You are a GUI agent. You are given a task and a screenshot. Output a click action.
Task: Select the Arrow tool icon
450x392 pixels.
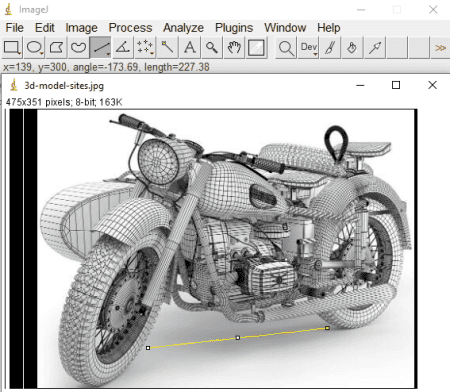(x=375, y=48)
